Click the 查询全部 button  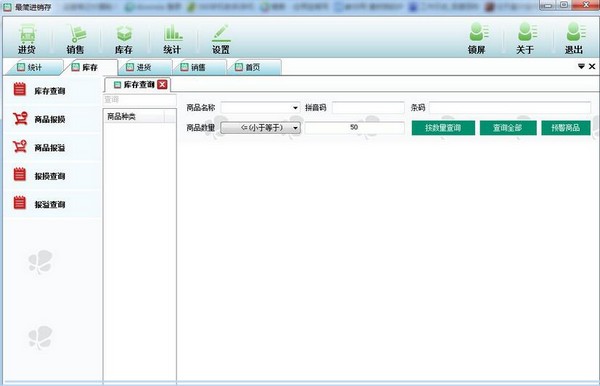pyautogui.click(x=508, y=128)
